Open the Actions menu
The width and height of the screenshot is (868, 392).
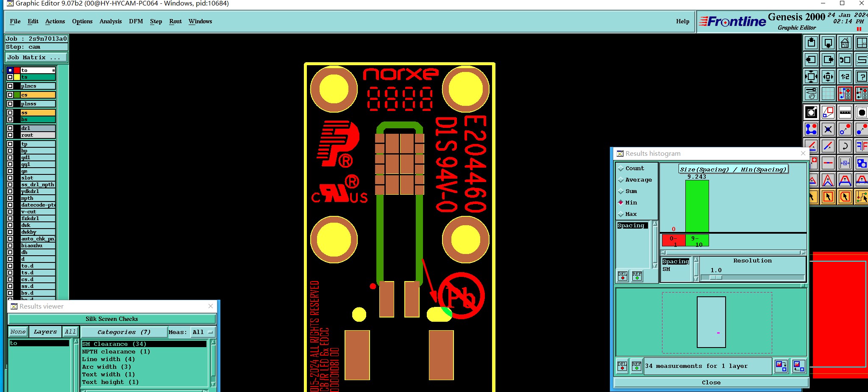coord(55,22)
